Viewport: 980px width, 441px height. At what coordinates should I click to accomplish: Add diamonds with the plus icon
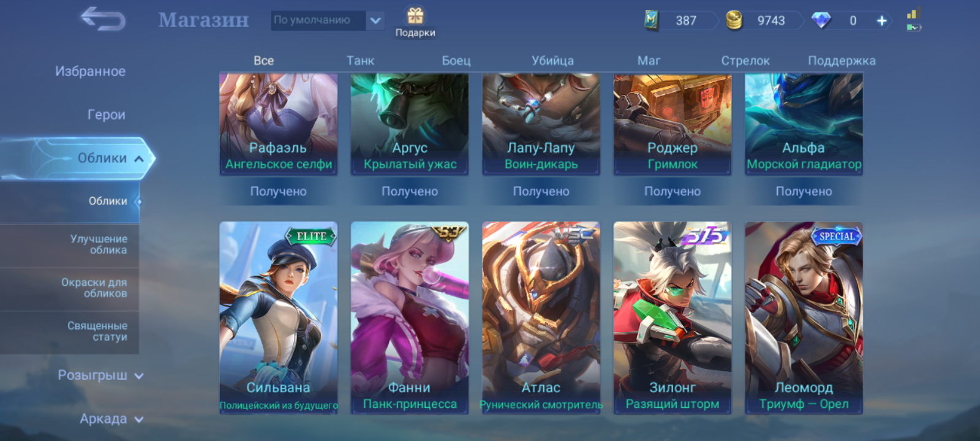[x=881, y=21]
